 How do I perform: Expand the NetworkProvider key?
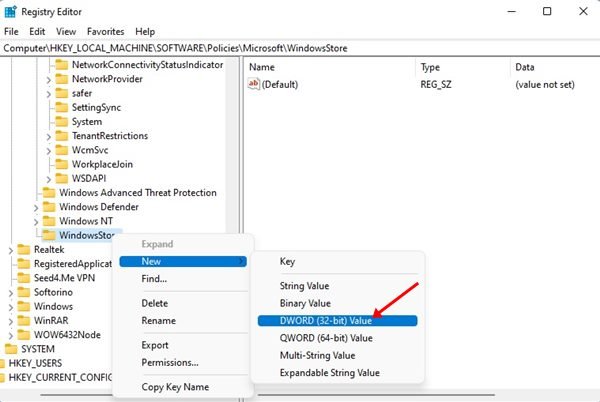[x=49, y=80]
